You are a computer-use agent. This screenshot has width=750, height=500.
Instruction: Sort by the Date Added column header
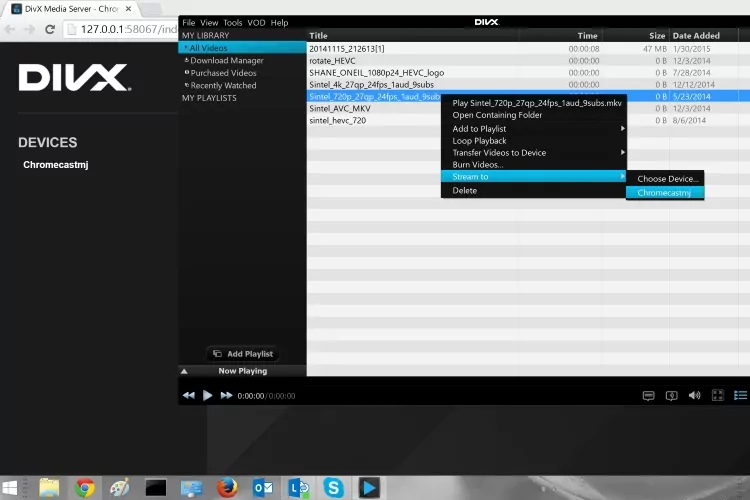tap(703, 35)
